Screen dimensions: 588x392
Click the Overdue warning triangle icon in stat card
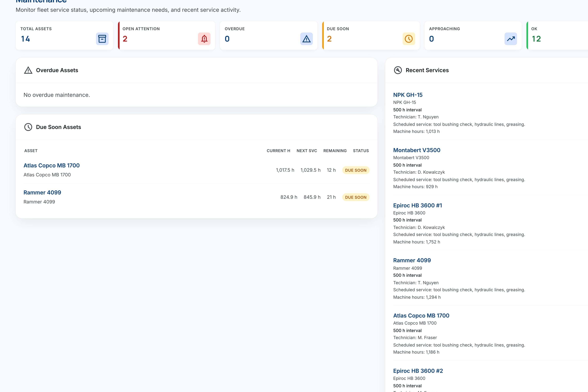tap(307, 39)
